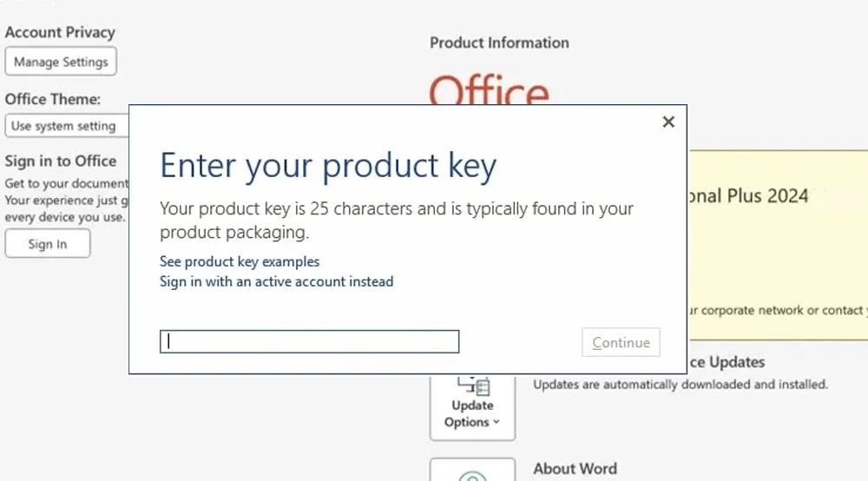Viewport: 868px width, 481px height.
Task: Close the product key dialog
Action: coord(668,122)
